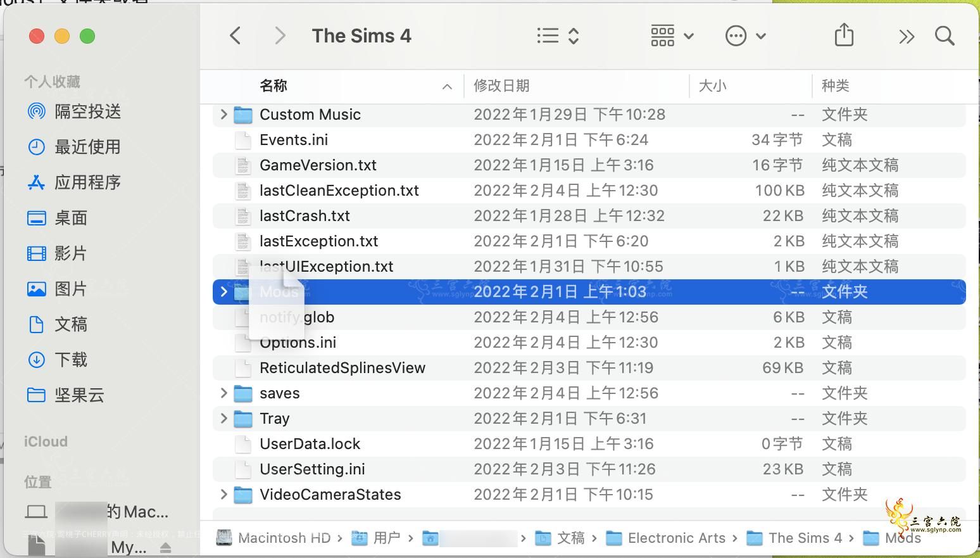Open 影片 in the sidebar
Image resolution: width=980 pixels, height=558 pixels.
point(57,253)
